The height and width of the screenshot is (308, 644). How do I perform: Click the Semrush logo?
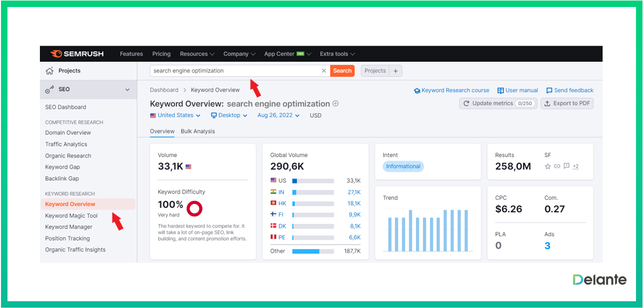pyautogui.click(x=77, y=54)
